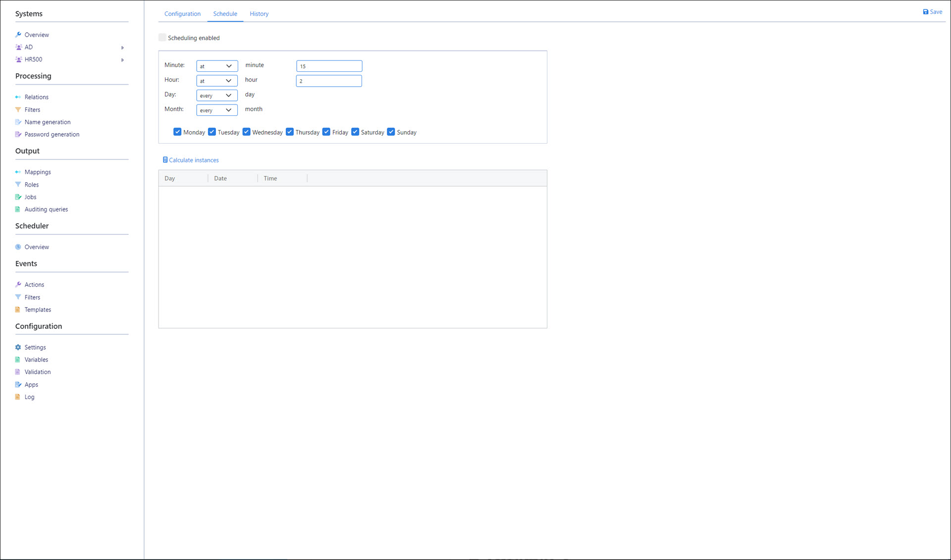Click the hour value input field
Viewport: 951px width, 560px height.
pos(329,81)
